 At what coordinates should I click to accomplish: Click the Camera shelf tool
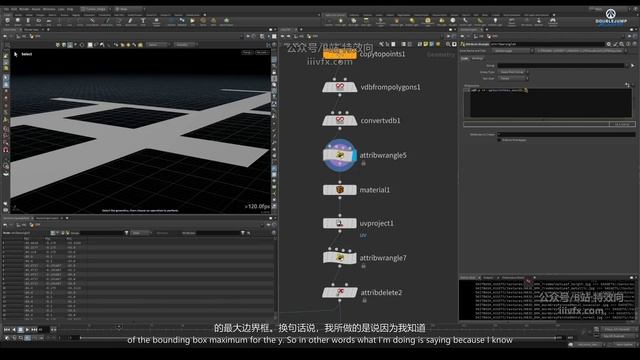point(329,21)
